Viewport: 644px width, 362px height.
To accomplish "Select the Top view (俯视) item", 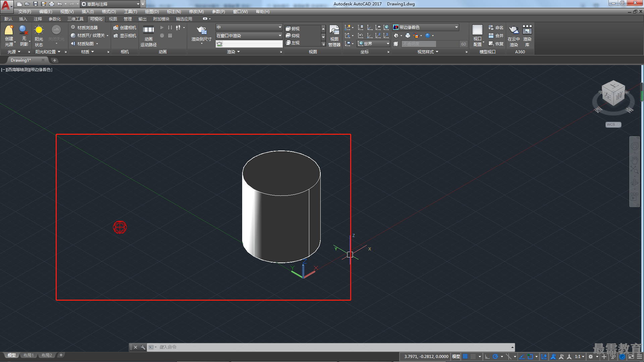I will 293,28.
